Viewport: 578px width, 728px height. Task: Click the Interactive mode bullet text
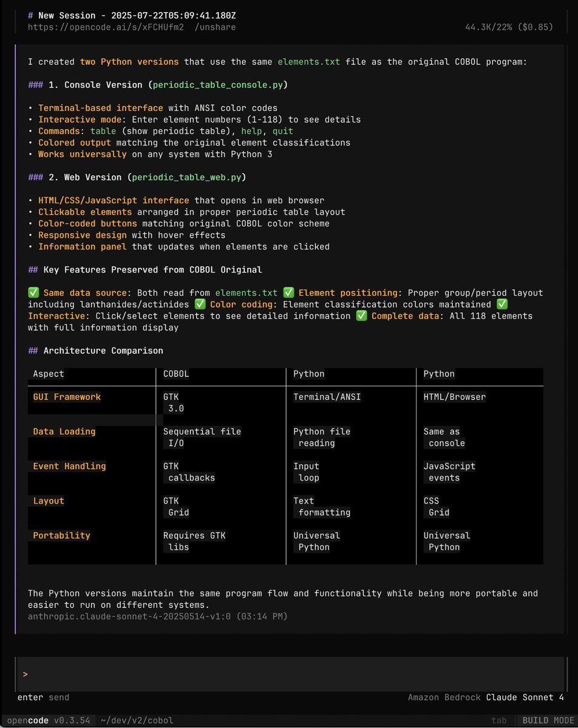(200, 120)
